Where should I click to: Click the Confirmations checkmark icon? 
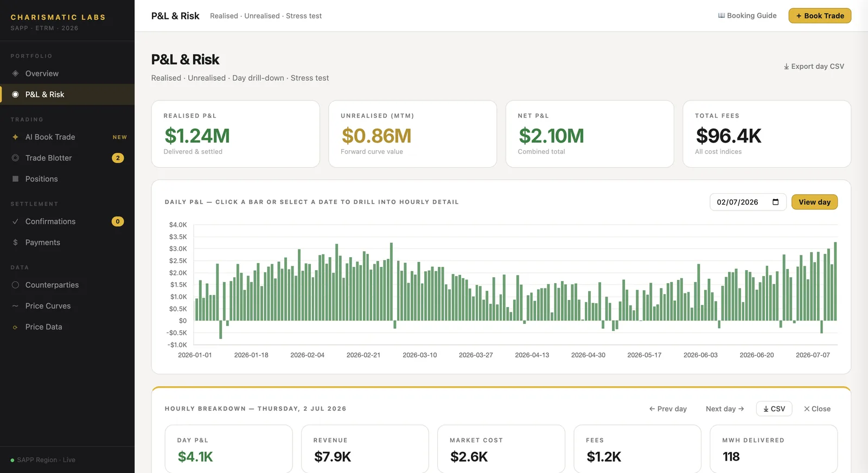(15, 221)
